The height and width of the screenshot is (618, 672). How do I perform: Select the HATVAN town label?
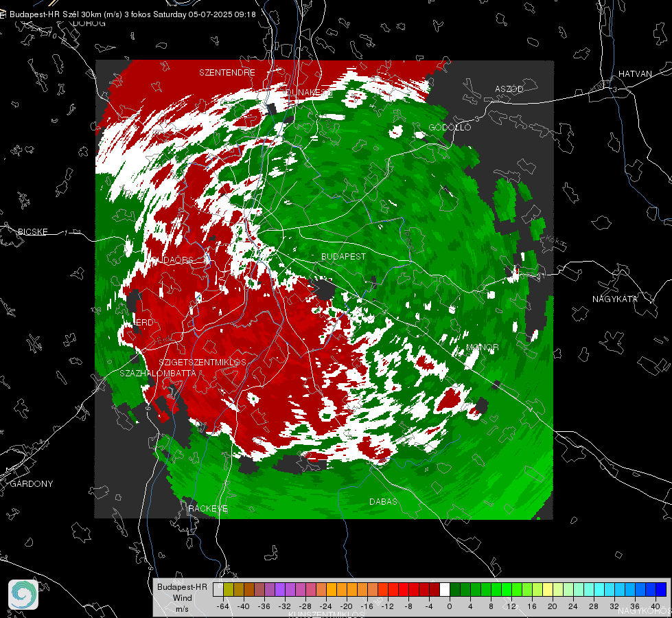click(635, 73)
